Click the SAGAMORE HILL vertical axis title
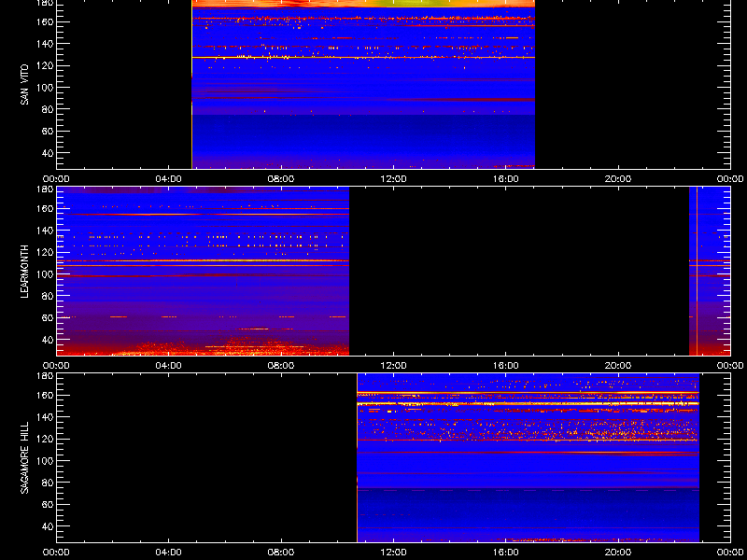Viewport: 747px width, 560px height. [24, 457]
